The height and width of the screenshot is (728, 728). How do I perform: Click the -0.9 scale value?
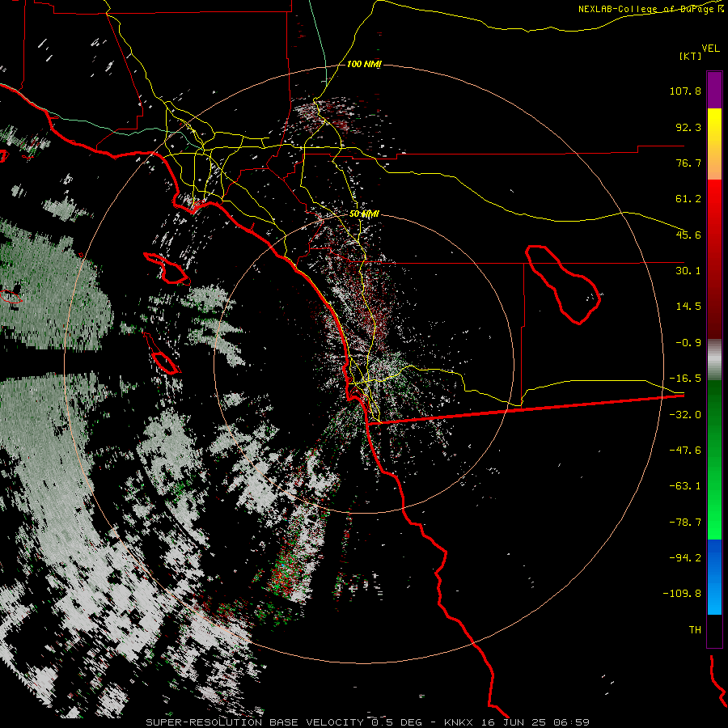pyautogui.click(x=688, y=343)
